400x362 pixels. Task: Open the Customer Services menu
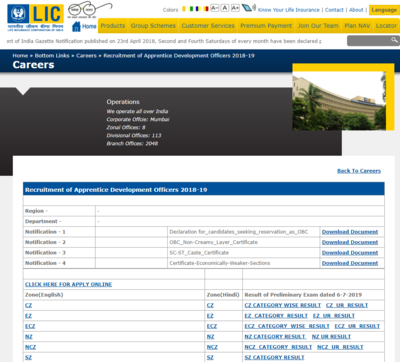click(x=208, y=26)
